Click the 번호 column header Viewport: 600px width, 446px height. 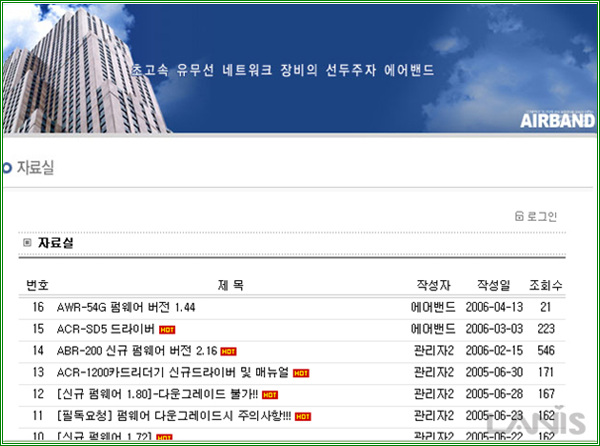[37, 285]
